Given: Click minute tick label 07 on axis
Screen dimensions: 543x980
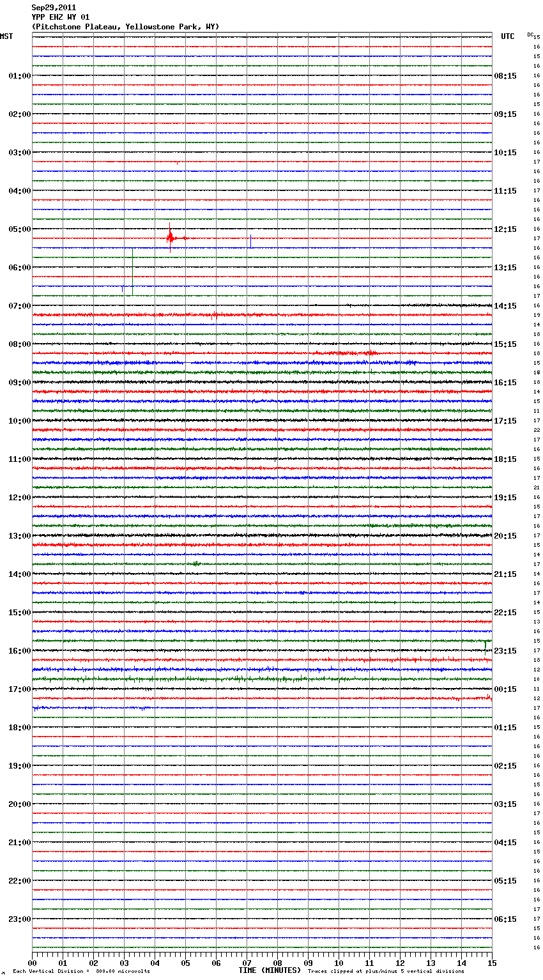Looking at the screenshot, I should point(247,963).
